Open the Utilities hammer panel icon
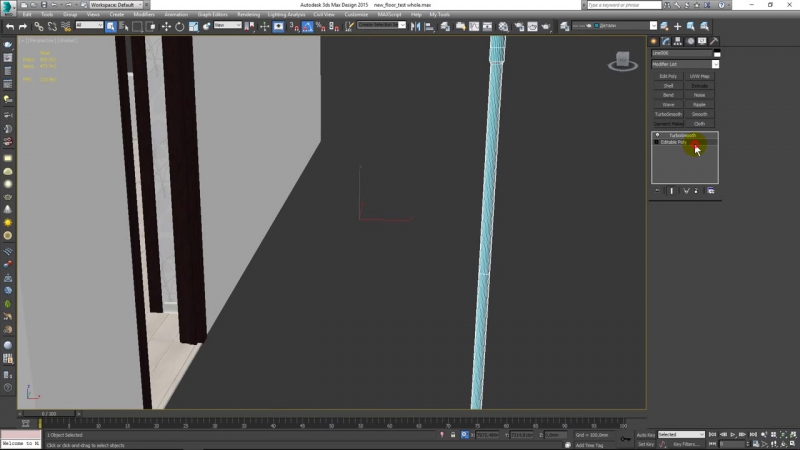The height and width of the screenshot is (450, 800). point(713,41)
